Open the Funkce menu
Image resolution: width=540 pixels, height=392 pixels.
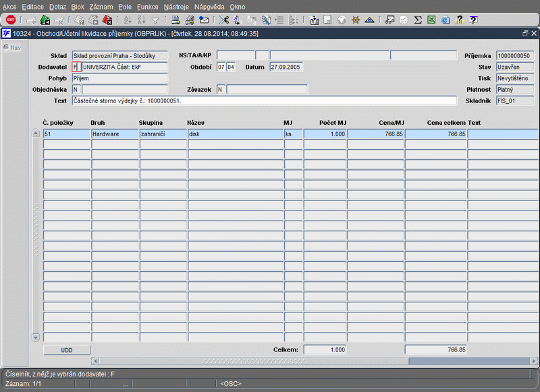[x=147, y=7]
